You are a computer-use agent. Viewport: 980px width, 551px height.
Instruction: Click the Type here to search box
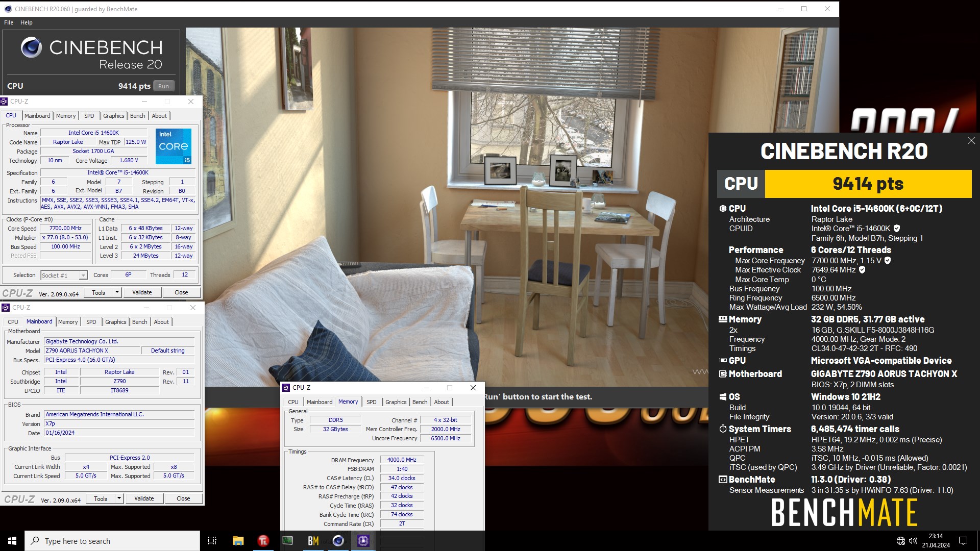tap(112, 541)
